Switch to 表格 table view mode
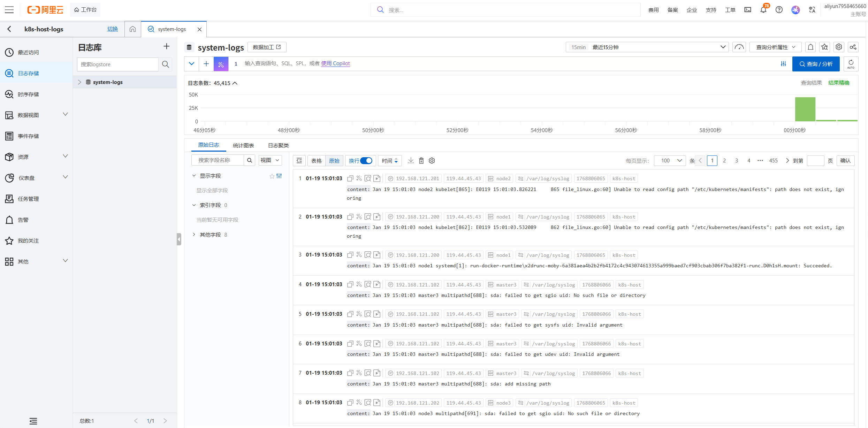The image size is (868, 428). click(316, 161)
